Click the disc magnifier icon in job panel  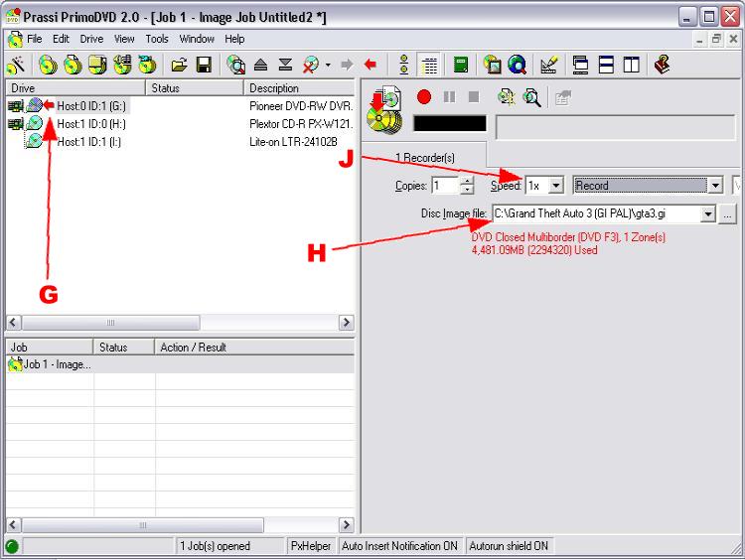click(531, 97)
